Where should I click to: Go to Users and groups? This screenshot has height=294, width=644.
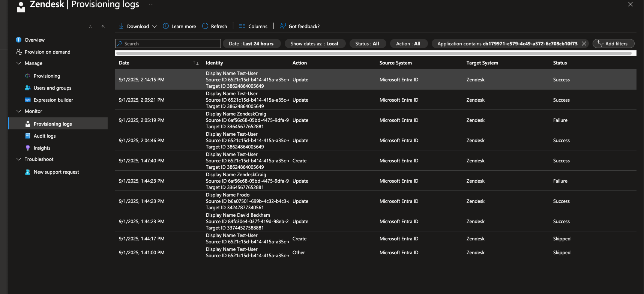click(x=53, y=88)
